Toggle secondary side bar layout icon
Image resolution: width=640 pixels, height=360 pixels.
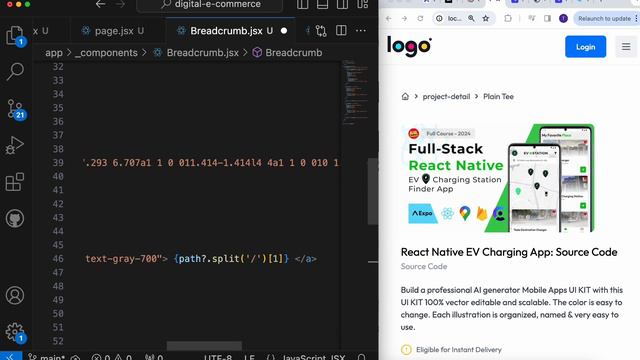[x=342, y=4]
